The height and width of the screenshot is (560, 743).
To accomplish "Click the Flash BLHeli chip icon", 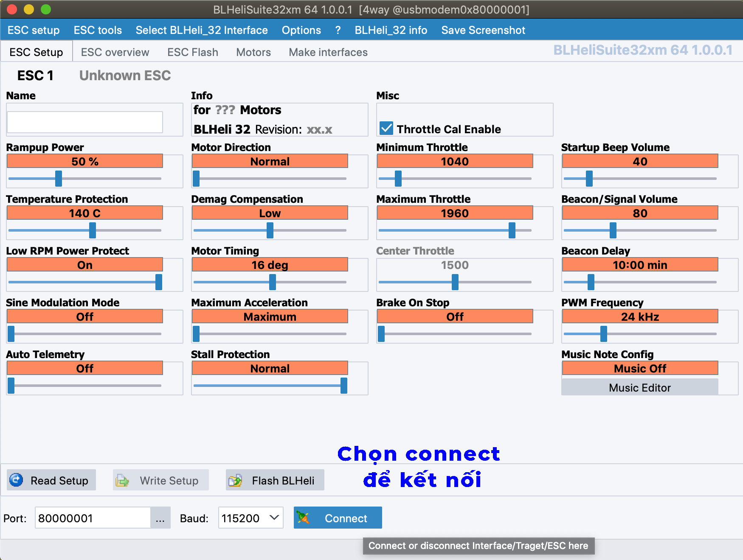I will [235, 480].
